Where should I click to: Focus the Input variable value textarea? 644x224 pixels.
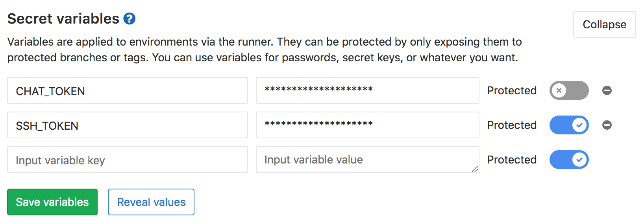367,160
